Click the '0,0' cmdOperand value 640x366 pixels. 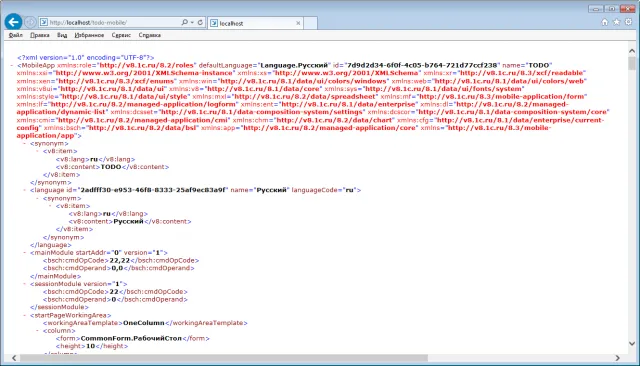point(117,268)
